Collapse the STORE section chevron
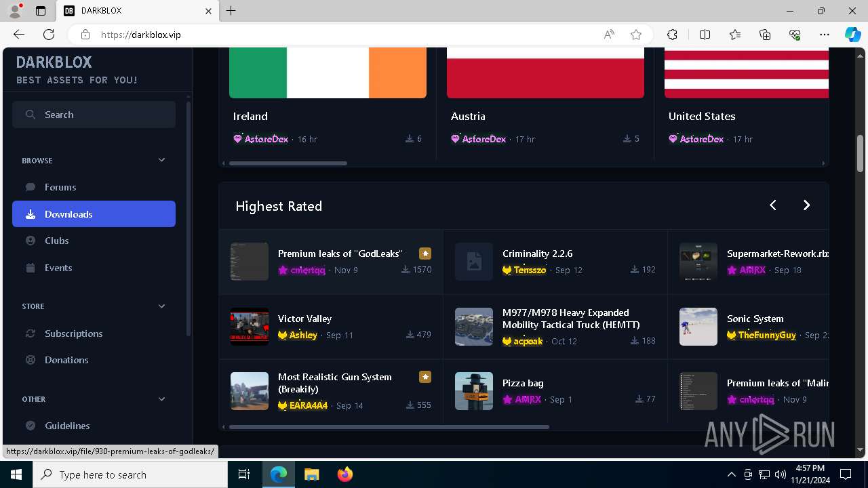Screen dimensions: 868x488 click(x=161, y=306)
